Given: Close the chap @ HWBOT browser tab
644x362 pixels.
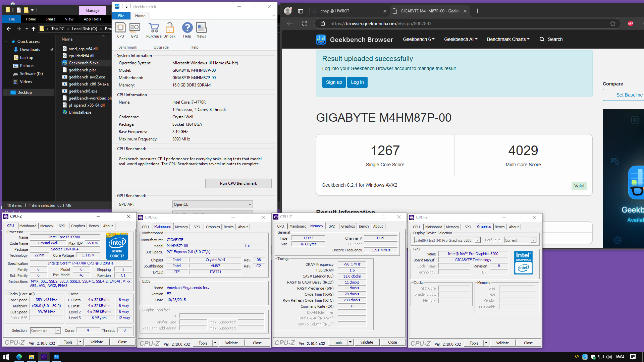Looking at the screenshot, I should 385,11.
